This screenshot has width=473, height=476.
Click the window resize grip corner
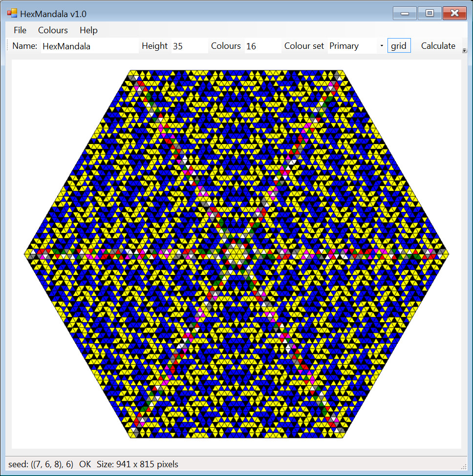coord(464,467)
